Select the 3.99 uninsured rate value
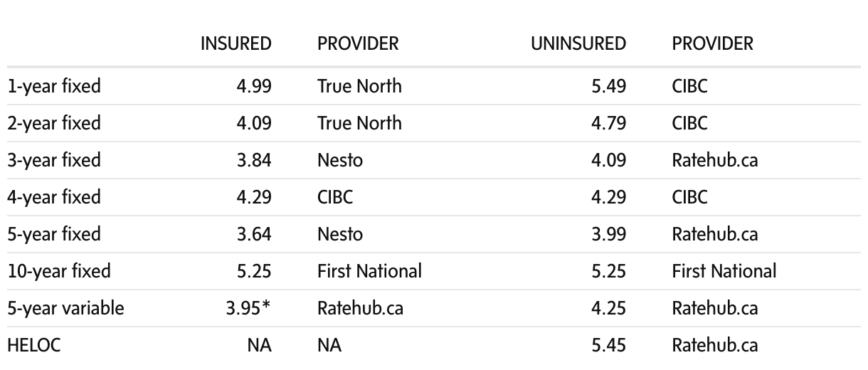Image resolution: width=868 pixels, height=370 pixels. point(608,234)
